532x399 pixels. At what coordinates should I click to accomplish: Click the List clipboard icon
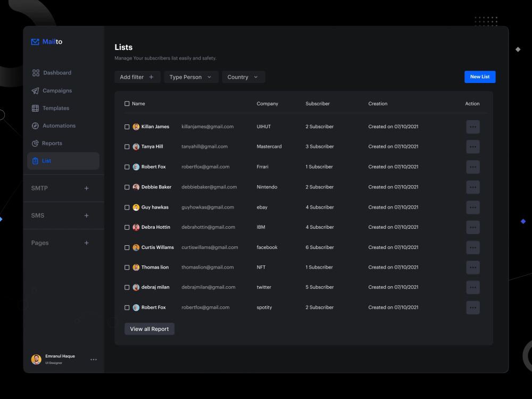[35, 161]
